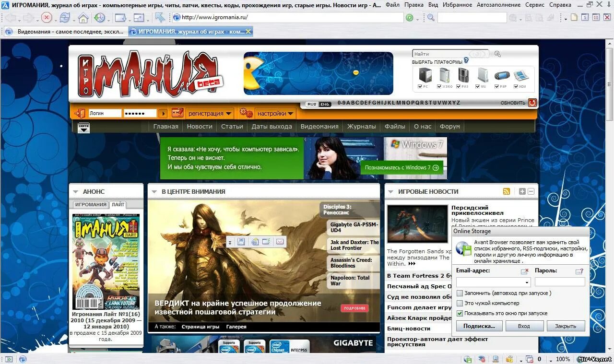Screen dimensions: 614x364
Task: Click the Логин input field
Action: pyautogui.click(x=104, y=114)
